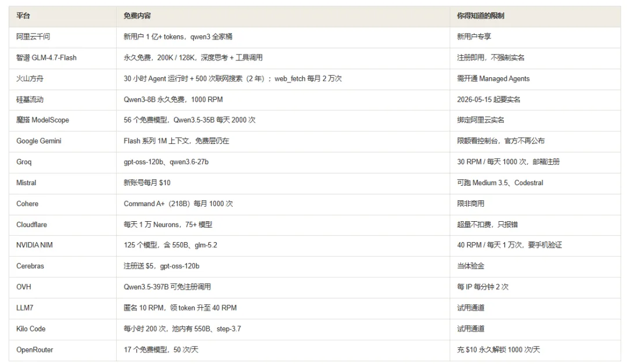Viewport: 627px width, 364px height.
Task: Click text 30 小时 Agent 运行时
Action: 156,79
